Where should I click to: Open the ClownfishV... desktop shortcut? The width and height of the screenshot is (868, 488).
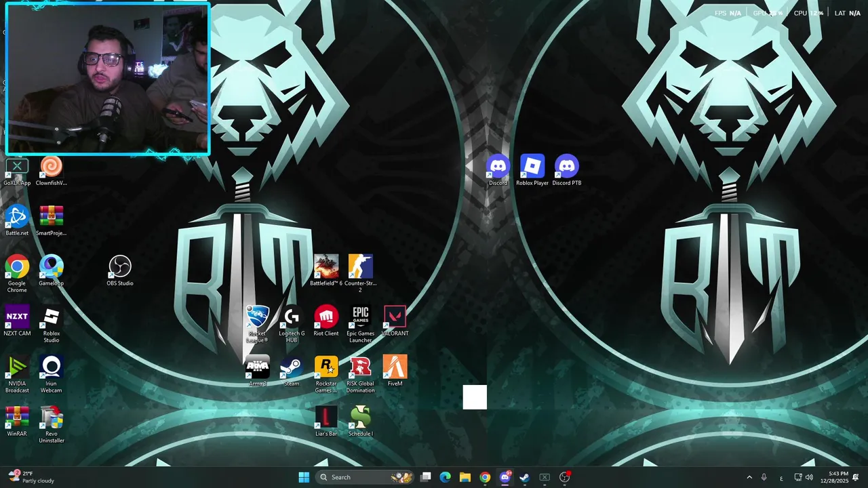click(51, 172)
